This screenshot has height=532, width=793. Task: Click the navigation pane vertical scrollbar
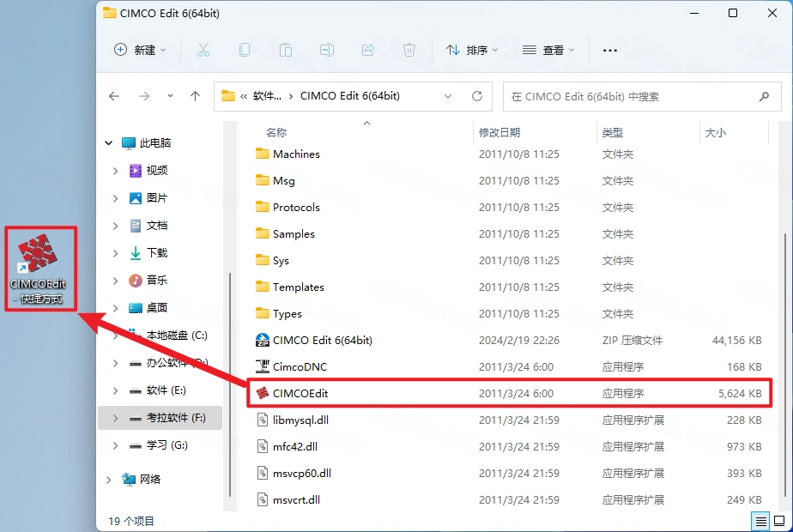pyautogui.click(x=230, y=384)
